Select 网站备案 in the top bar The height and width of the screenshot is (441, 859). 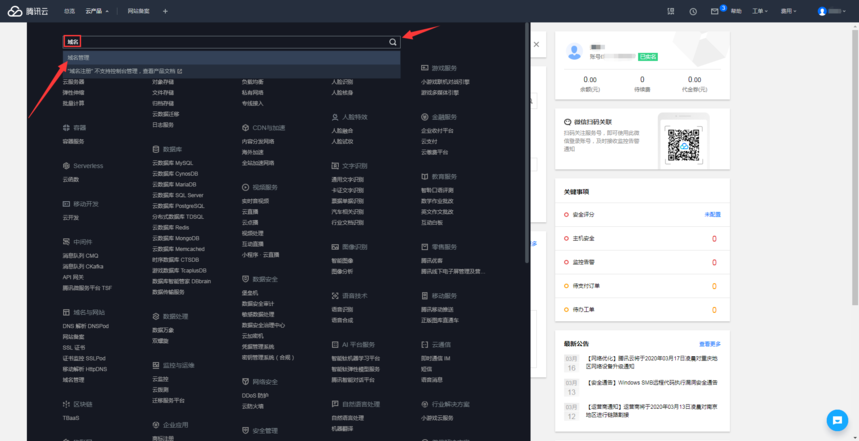tap(139, 11)
